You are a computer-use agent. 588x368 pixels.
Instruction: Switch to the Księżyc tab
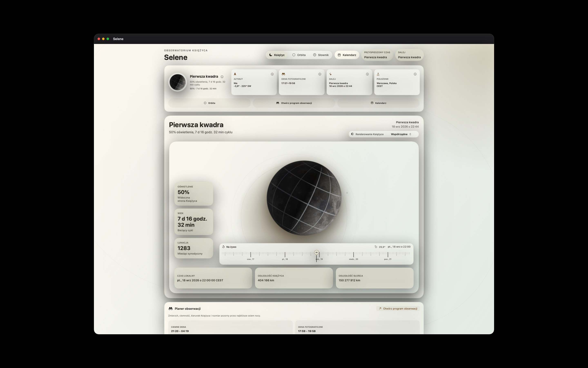pos(277,55)
